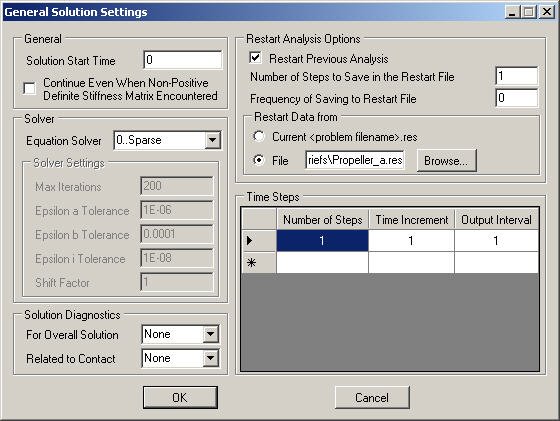The height and width of the screenshot is (421, 560).
Task: Click the Number of Steps column header
Action: [322, 219]
